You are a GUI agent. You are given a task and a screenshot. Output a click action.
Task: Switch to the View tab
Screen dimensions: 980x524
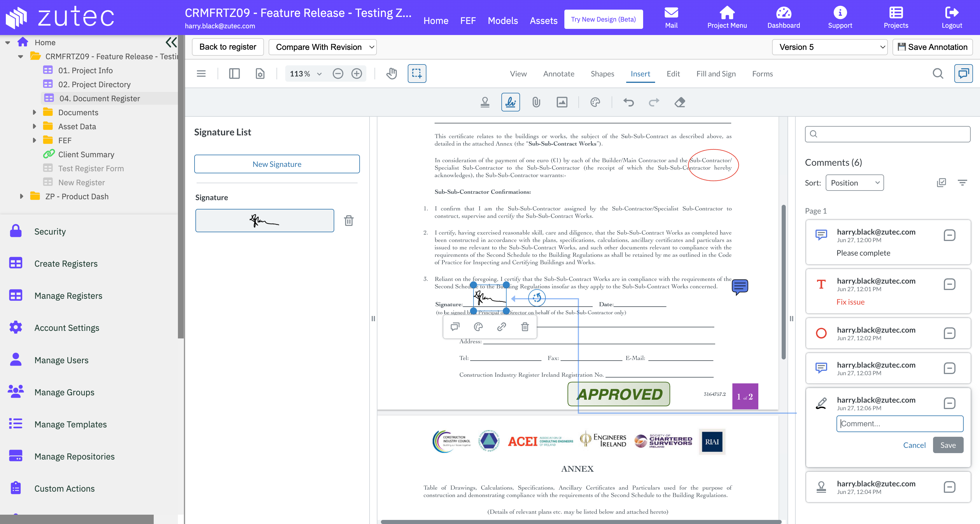(x=518, y=74)
